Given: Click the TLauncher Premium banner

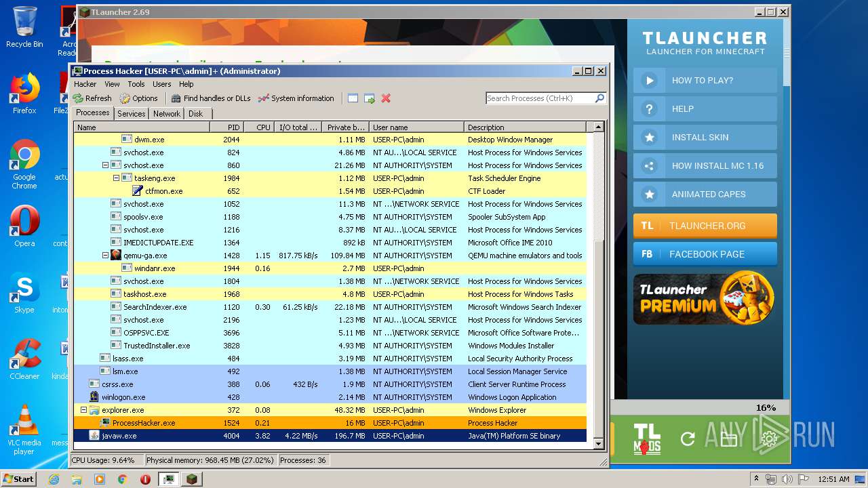Looking at the screenshot, I should (x=705, y=298).
